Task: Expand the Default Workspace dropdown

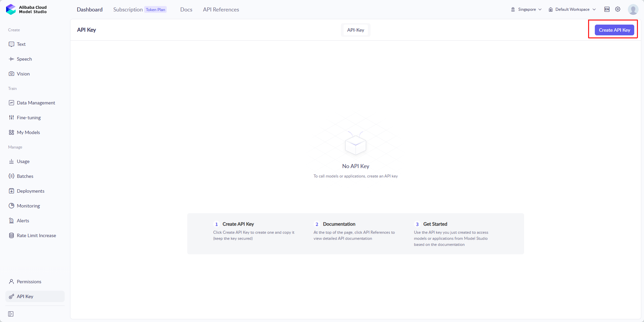Action: pos(572,9)
